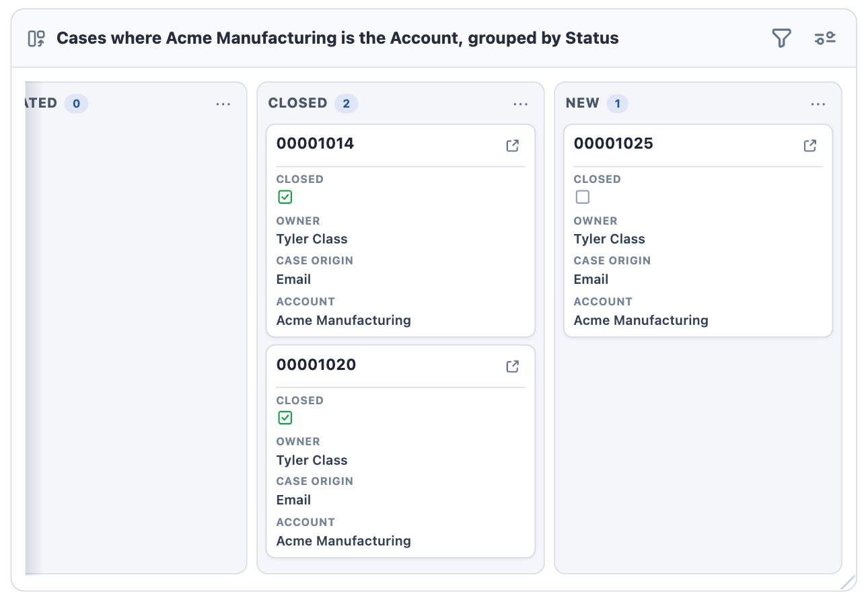The height and width of the screenshot is (604, 868).
Task: Click Email origin on case 00001025
Action: [591, 279]
